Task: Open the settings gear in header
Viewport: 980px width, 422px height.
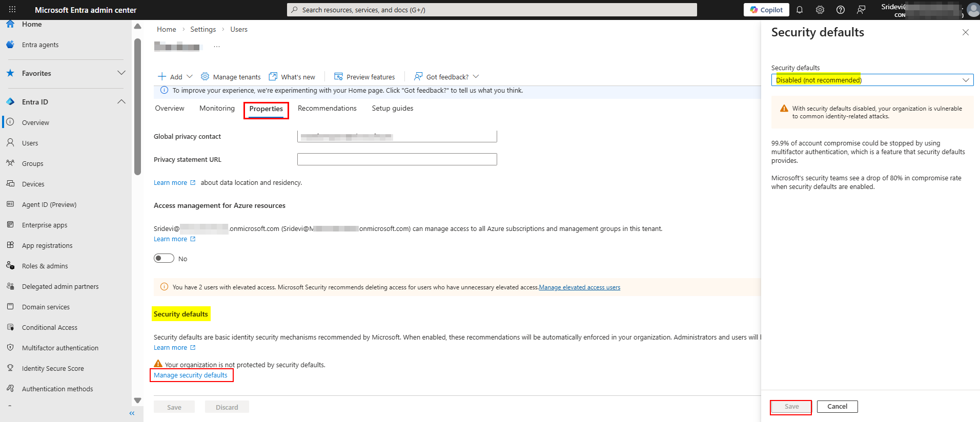Action: pyautogui.click(x=820, y=10)
